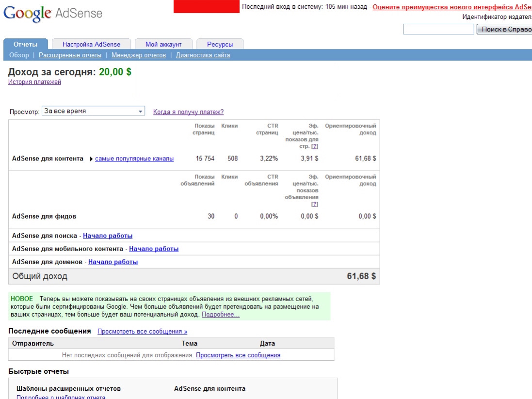This screenshot has height=399, width=532.
Task: Click the Подробнее о шаблонах отчета link
Action: click(x=61, y=397)
